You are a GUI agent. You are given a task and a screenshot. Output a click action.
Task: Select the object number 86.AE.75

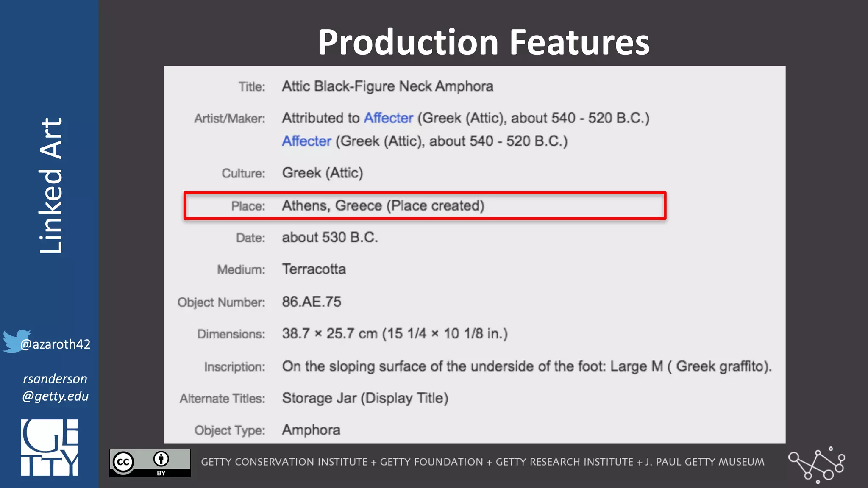click(312, 302)
